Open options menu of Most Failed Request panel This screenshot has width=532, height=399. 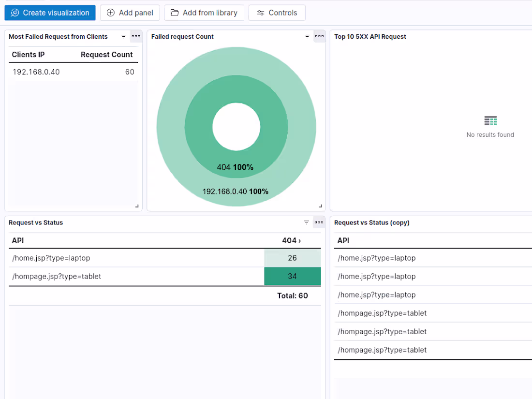tap(136, 36)
